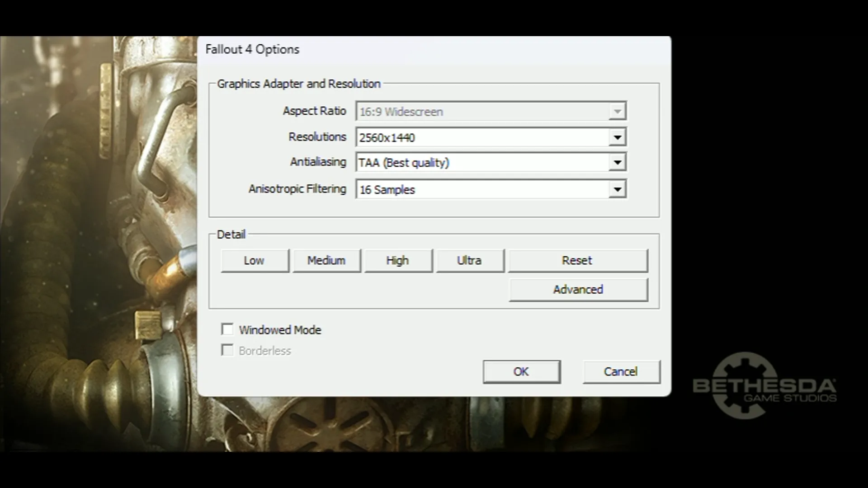Open the Advanced settings
Viewport: 868px width, 488px height.
(x=578, y=290)
